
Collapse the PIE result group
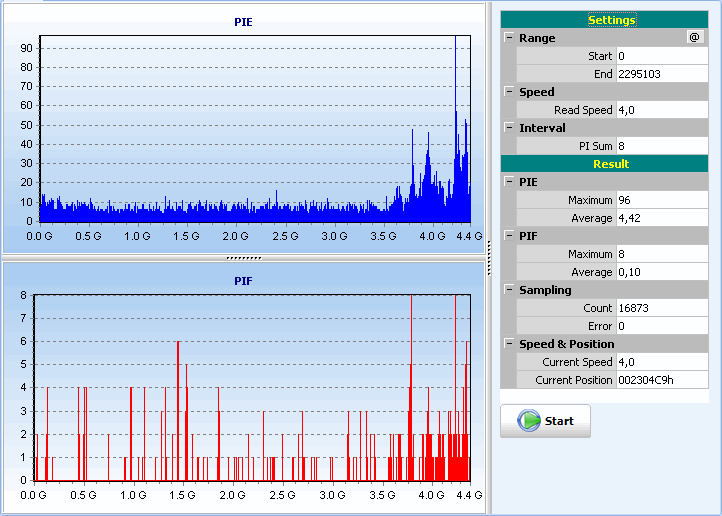tap(509, 182)
